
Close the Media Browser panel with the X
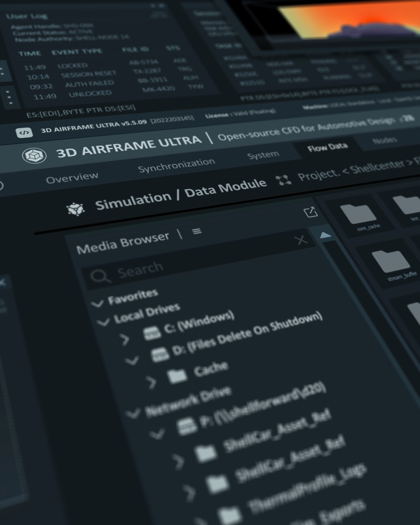[x=301, y=240]
